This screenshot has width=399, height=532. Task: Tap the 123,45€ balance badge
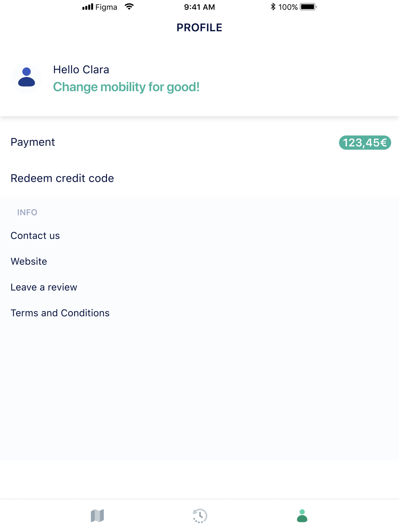[x=365, y=142]
